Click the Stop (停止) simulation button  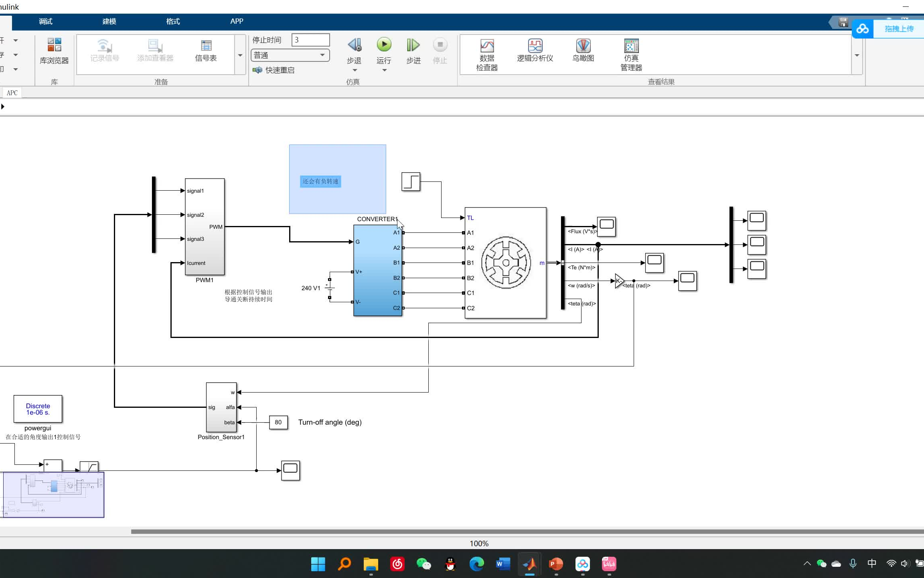440,51
